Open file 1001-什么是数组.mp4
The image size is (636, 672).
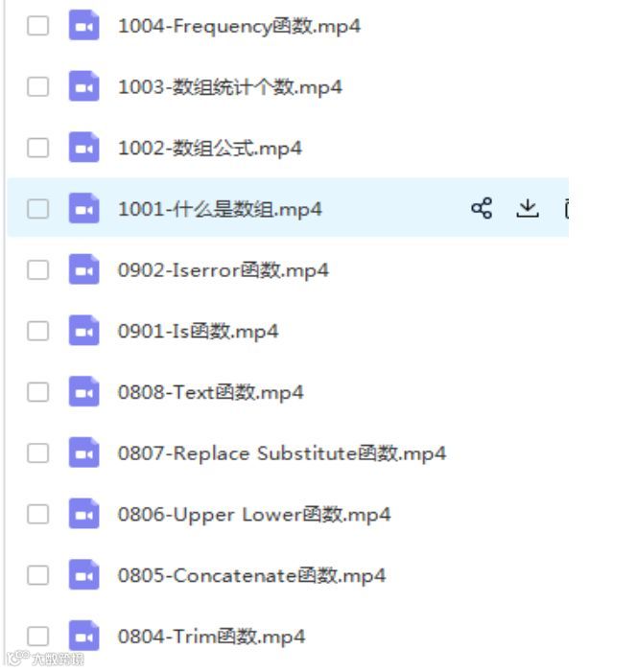[220, 209]
